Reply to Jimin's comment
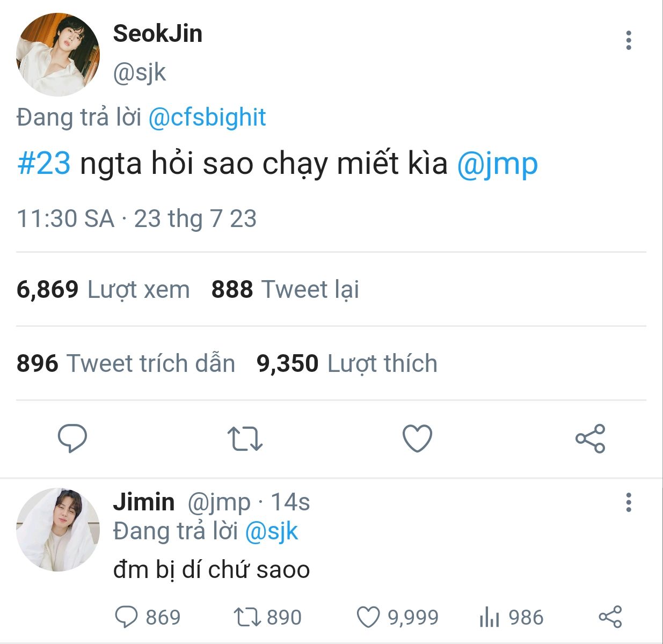 pyautogui.click(x=127, y=617)
